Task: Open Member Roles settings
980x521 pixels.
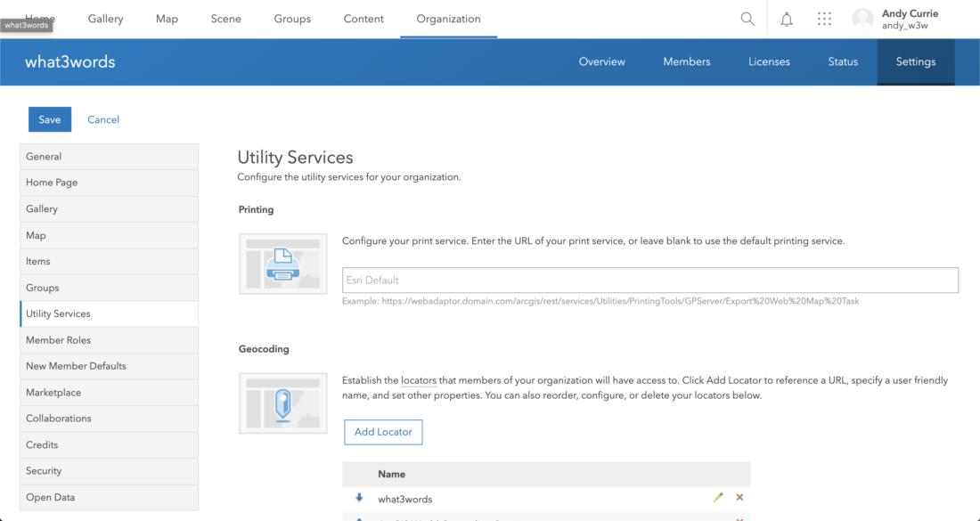Action: [110, 340]
